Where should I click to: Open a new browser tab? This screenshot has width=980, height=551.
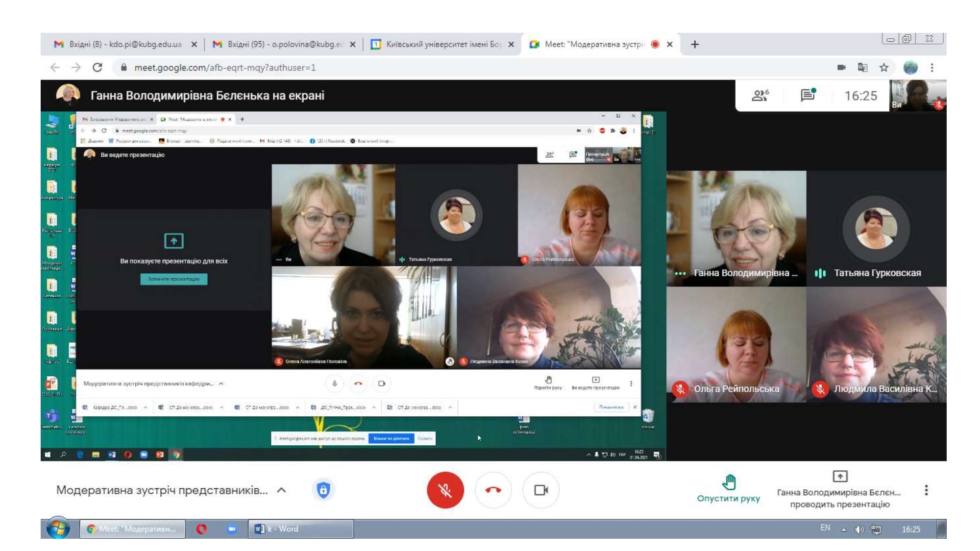694,45
